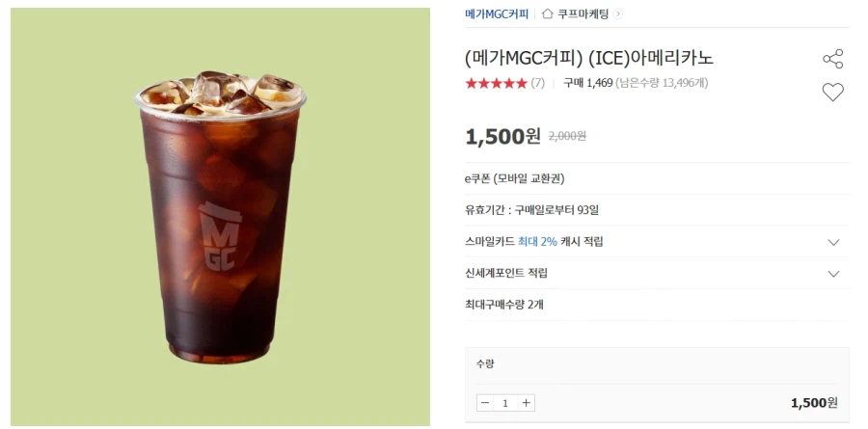Expand the 스마일카드 캐시 적립 chevron
The height and width of the screenshot is (429, 868).
(833, 242)
